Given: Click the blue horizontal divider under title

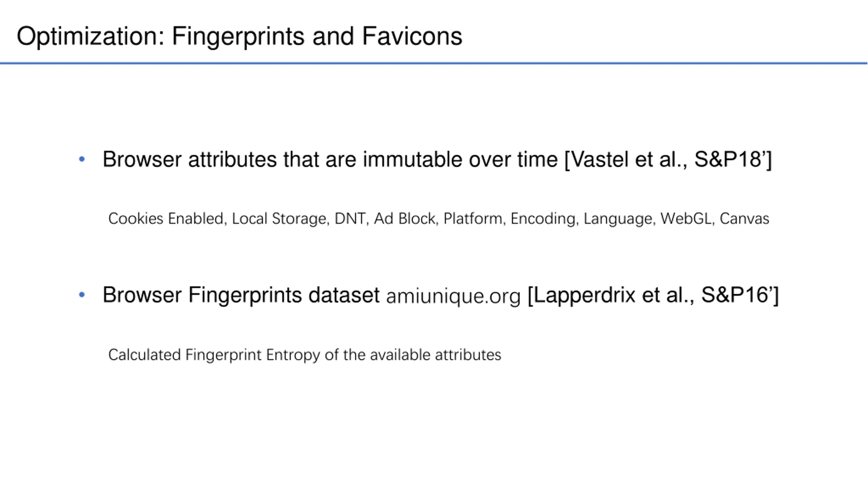Looking at the screenshot, I should [x=434, y=63].
